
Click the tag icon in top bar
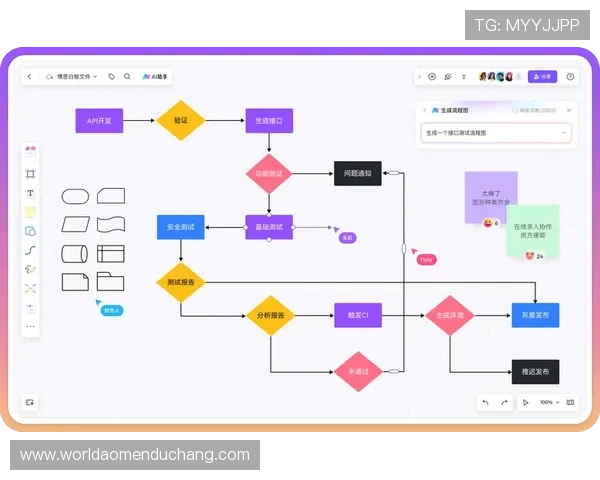(x=111, y=76)
